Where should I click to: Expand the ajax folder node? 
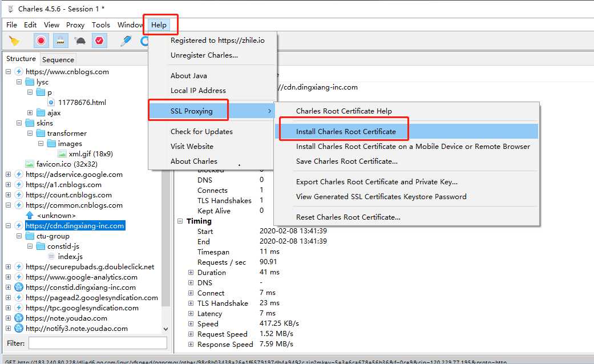point(30,113)
